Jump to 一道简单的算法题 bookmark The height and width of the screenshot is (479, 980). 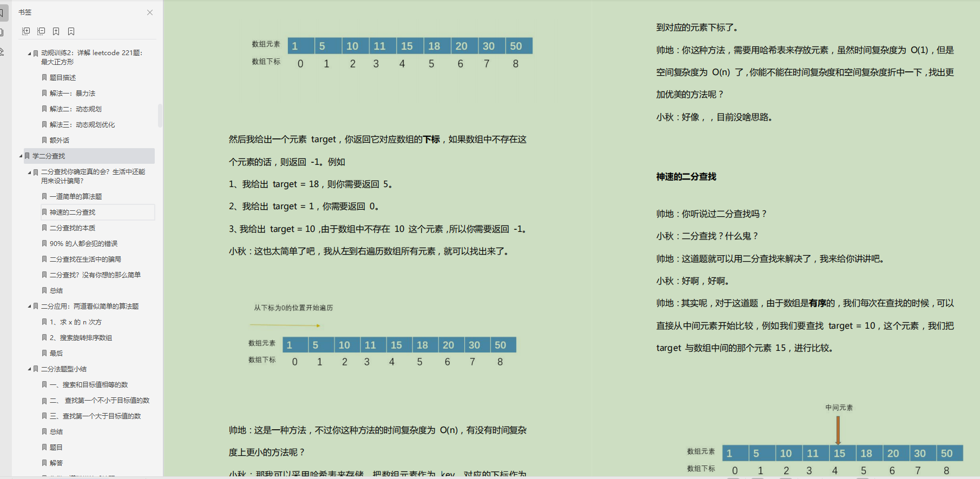pos(76,196)
